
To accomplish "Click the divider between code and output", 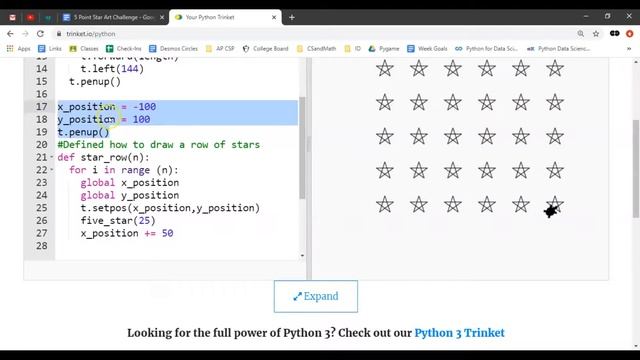I will (309, 168).
